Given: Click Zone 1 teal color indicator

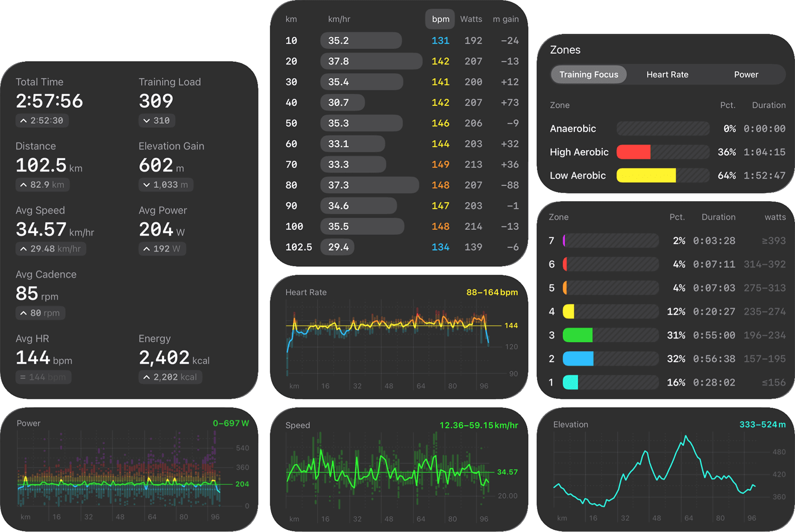Looking at the screenshot, I should click(x=570, y=382).
